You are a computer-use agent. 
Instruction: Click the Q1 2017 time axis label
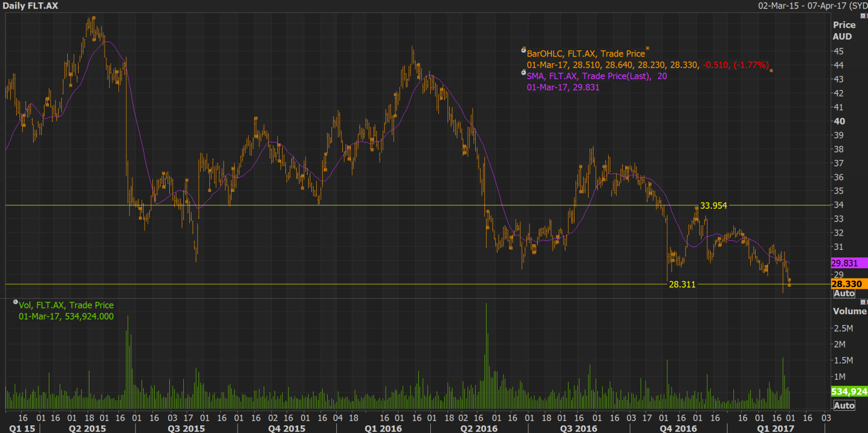(775, 428)
